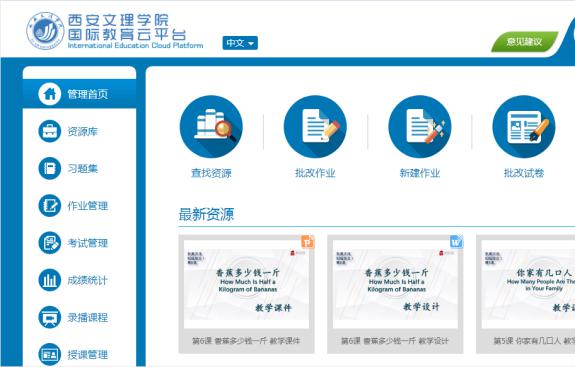Image resolution: width=575 pixels, height=367 pixels.
Task: Click the 最新资源 section heading
Action: coord(206,214)
